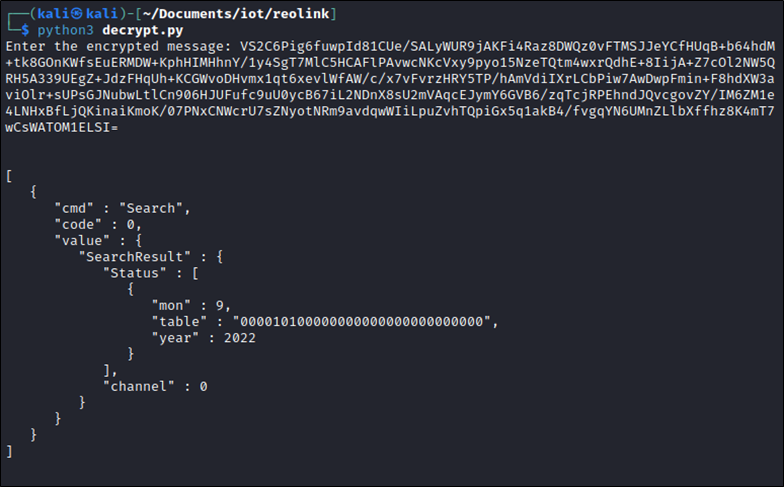784x487 pixels.
Task: Click the "mon" : 9 line
Action: 191,306
